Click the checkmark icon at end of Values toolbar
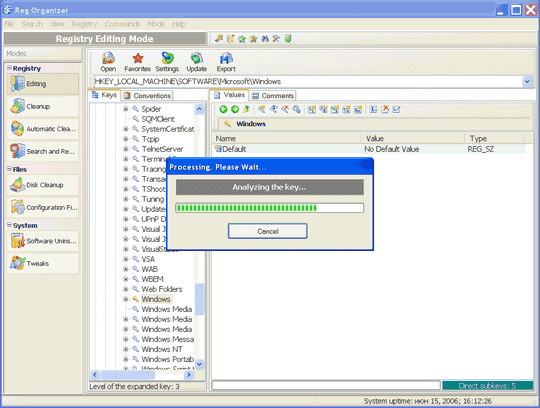The height and width of the screenshot is (408, 540). pos(396,109)
